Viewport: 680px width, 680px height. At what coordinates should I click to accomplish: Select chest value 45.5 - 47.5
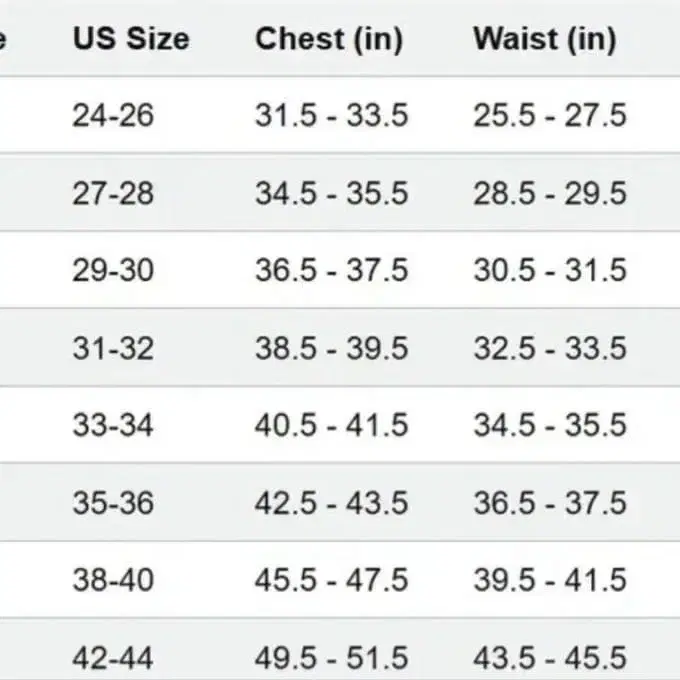[331, 580]
